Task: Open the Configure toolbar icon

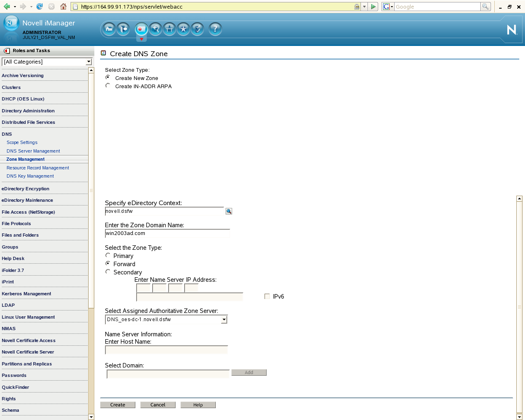Action: pos(169,29)
